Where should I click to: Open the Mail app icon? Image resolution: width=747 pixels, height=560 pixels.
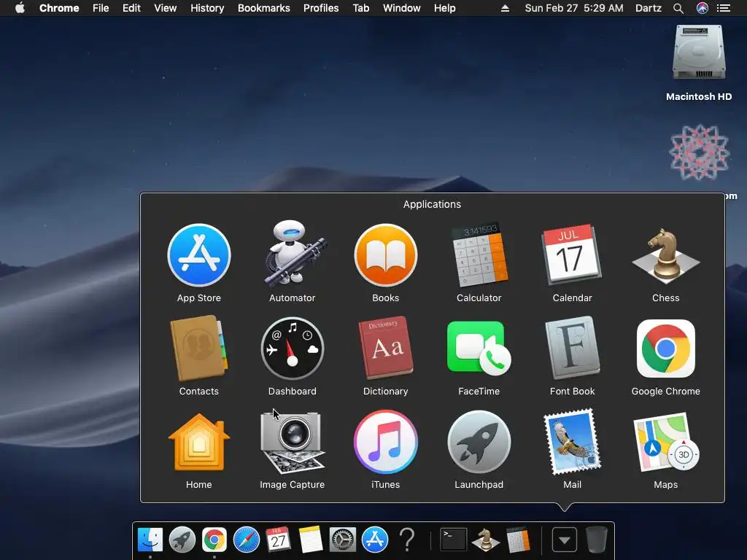coord(572,442)
